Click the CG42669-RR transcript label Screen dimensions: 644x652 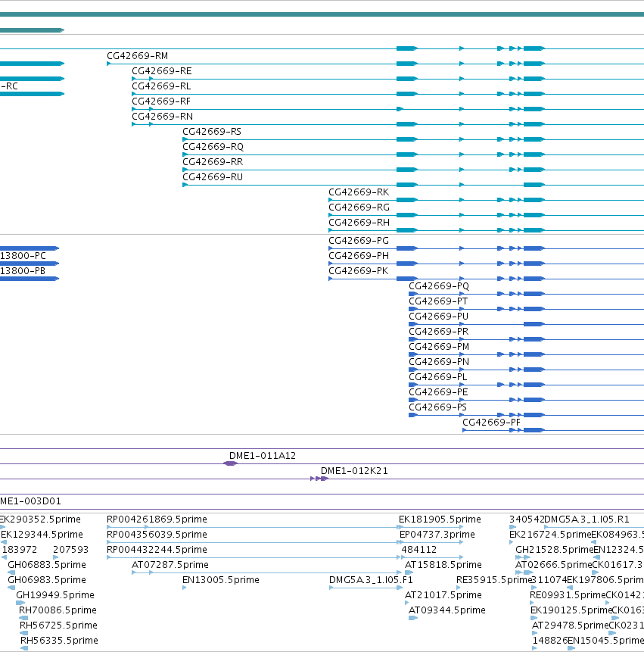pos(213,162)
